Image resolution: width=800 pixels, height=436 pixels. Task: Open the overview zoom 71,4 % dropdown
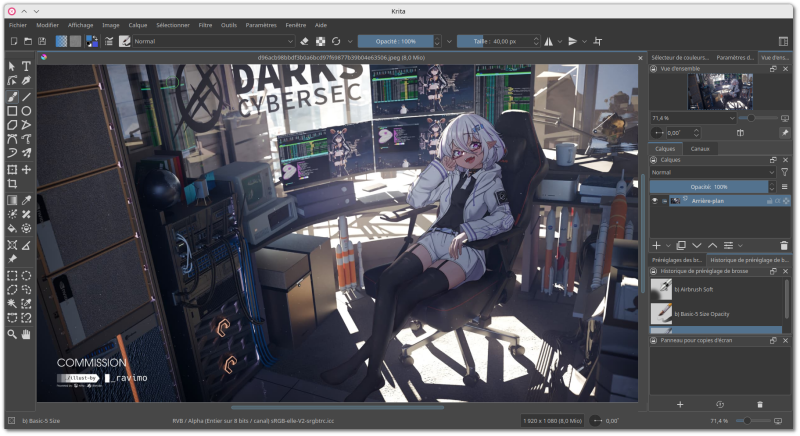(693, 118)
